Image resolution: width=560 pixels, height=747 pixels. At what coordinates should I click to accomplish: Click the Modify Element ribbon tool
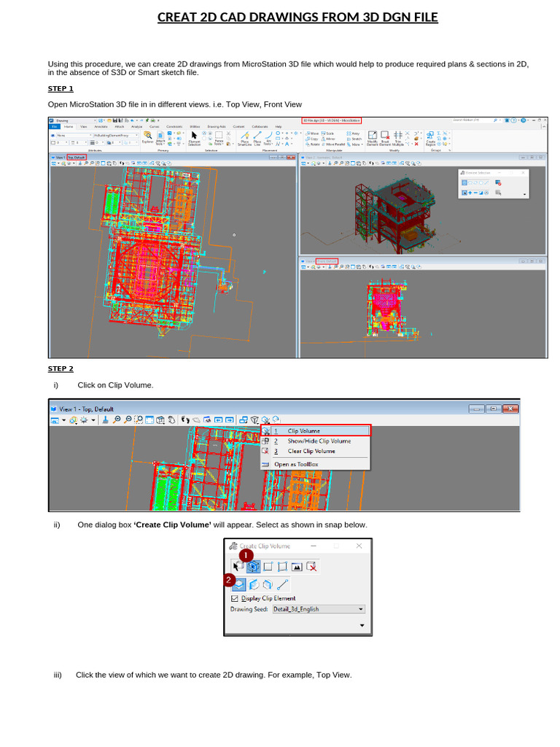[x=373, y=138]
